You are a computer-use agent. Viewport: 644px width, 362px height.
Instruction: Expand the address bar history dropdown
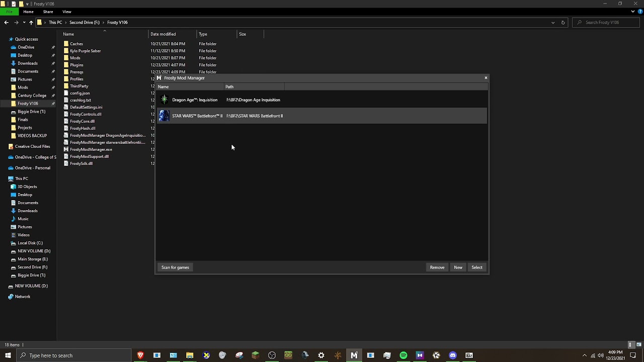click(x=553, y=22)
